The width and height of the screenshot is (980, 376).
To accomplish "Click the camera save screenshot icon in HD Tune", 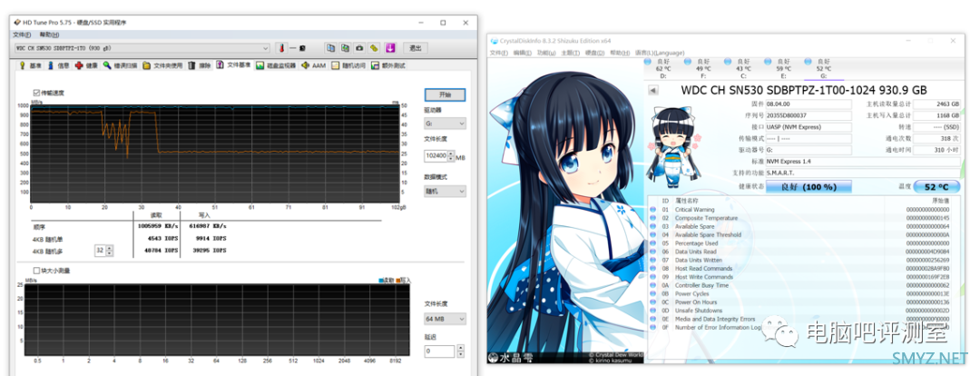I will tap(359, 47).
